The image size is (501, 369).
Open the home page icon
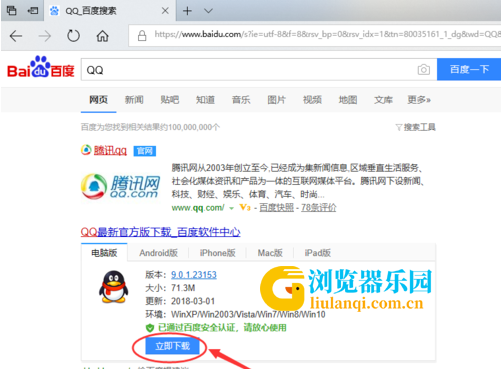[102, 36]
